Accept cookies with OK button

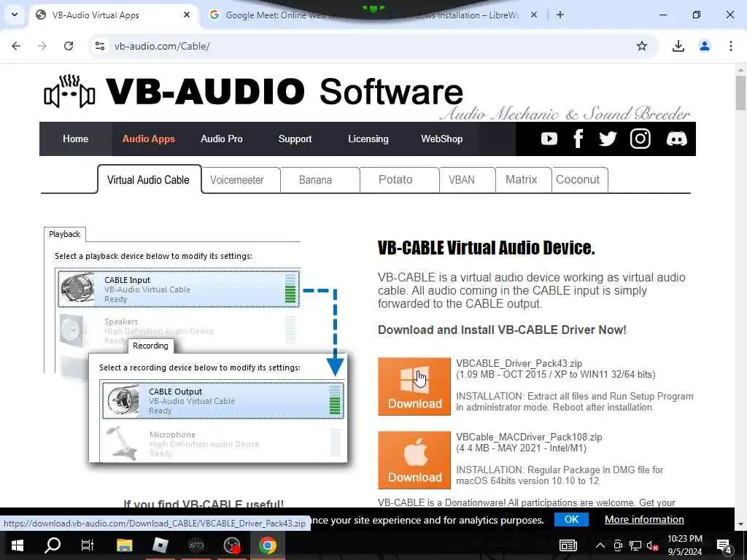coord(571,519)
